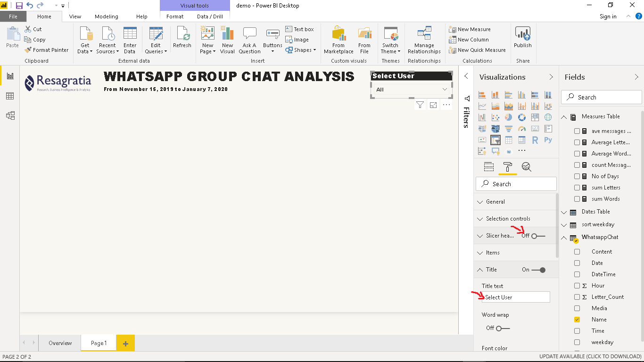Click the Update Available status message
This screenshot has width=644, height=362.
coord(590,357)
